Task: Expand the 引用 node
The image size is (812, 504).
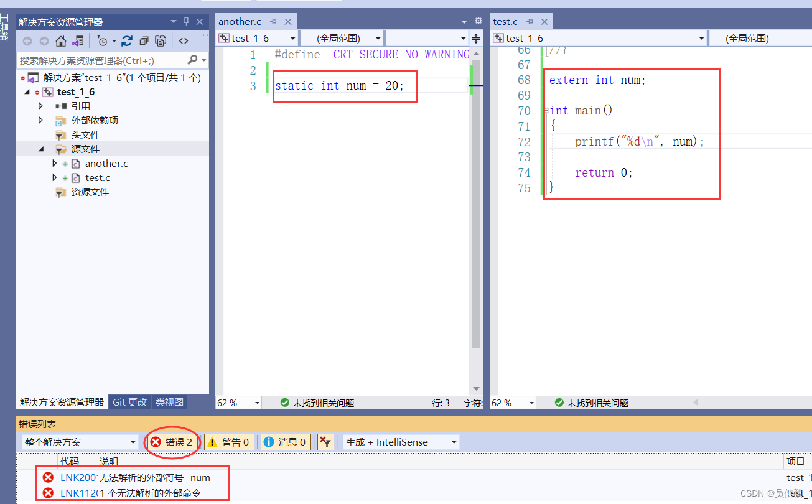Action: click(x=41, y=106)
